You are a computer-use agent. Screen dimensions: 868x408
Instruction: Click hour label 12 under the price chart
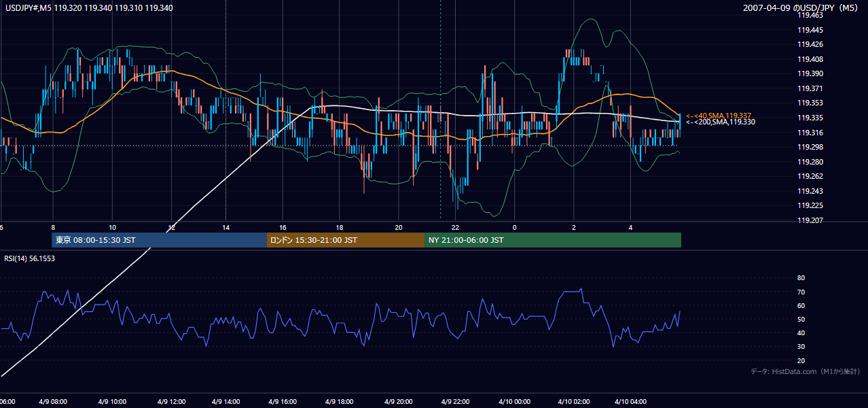(x=173, y=228)
